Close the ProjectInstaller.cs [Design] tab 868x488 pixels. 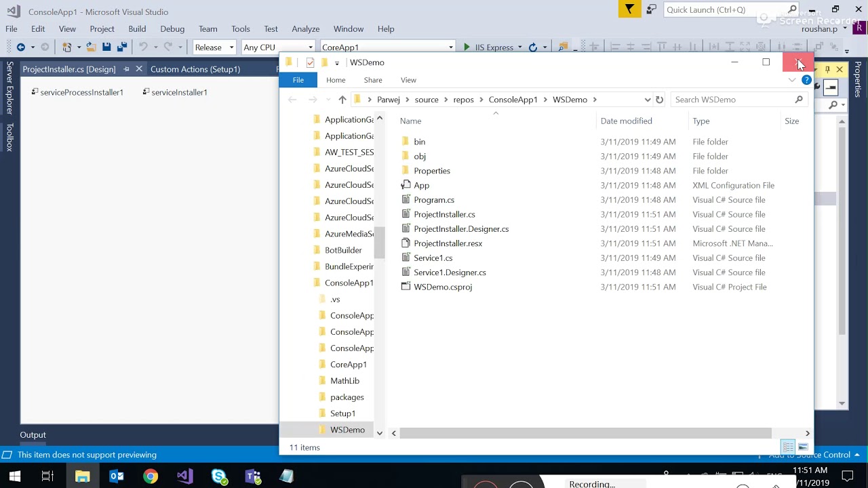(x=139, y=69)
